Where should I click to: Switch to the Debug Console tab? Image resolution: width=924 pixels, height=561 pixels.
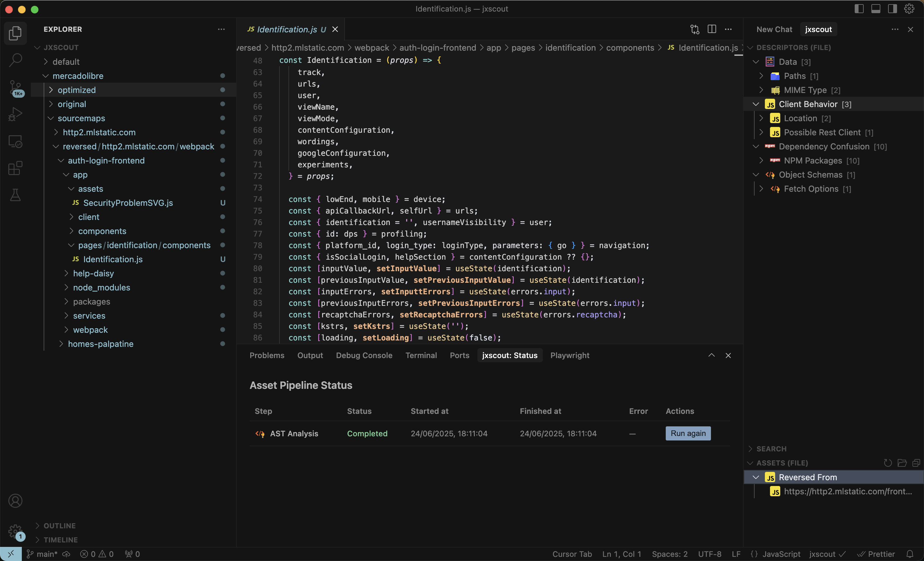click(364, 355)
